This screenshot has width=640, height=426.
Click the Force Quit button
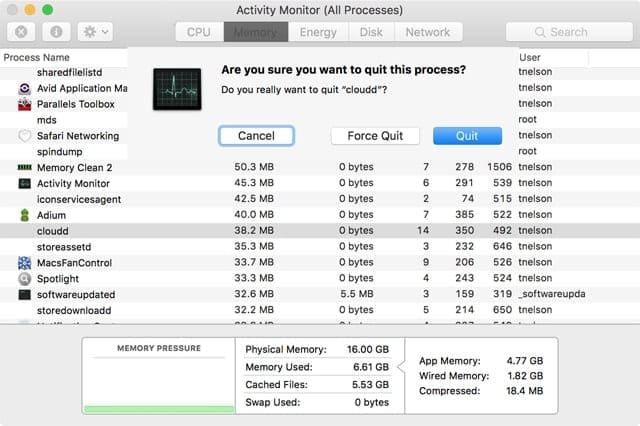[x=375, y=136]
